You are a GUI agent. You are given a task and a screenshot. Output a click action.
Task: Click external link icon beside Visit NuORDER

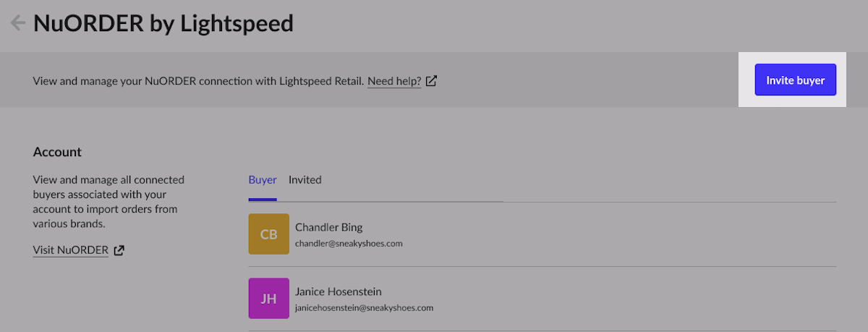119,250
